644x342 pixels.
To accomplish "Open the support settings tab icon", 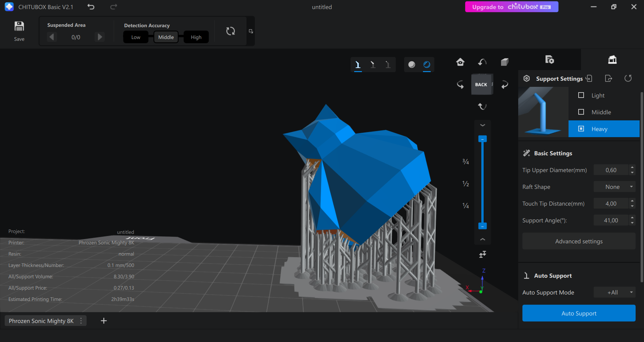I will [612, 60].
